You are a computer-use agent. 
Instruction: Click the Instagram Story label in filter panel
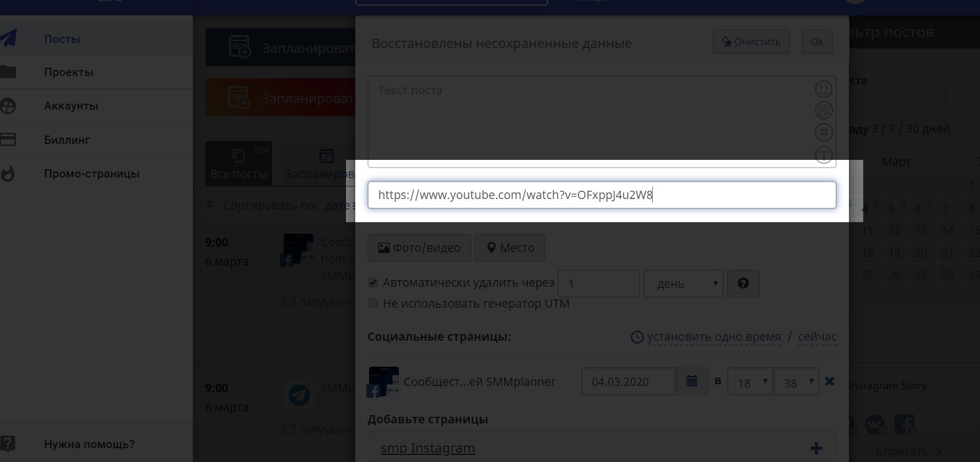pos(887,386)
